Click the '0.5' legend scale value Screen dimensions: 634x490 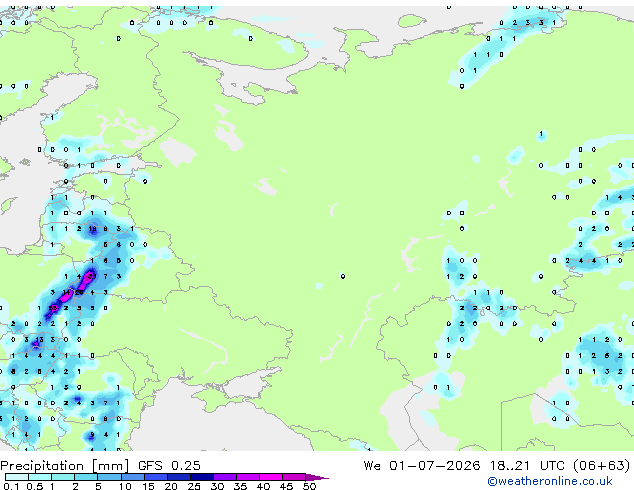coord(35,486)
